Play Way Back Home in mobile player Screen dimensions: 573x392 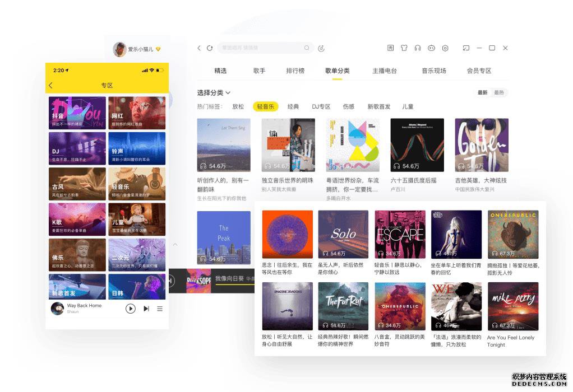coord(131,309)
